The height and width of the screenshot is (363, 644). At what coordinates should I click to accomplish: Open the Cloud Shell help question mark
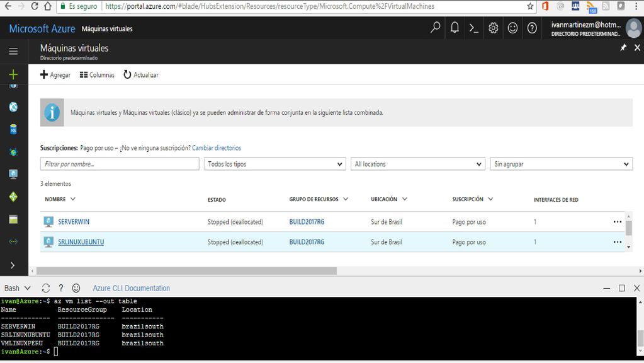61,288
